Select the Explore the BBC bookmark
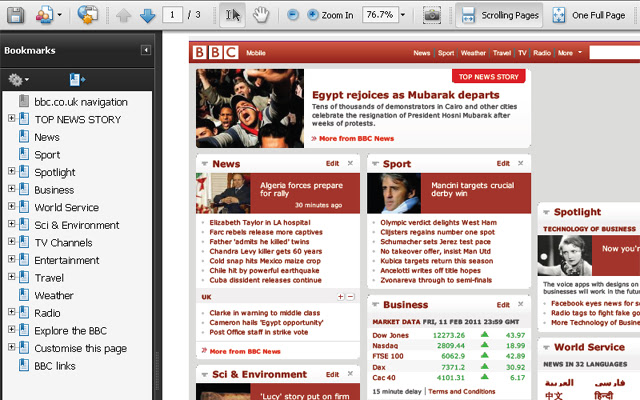 click(x=71, y=331)
